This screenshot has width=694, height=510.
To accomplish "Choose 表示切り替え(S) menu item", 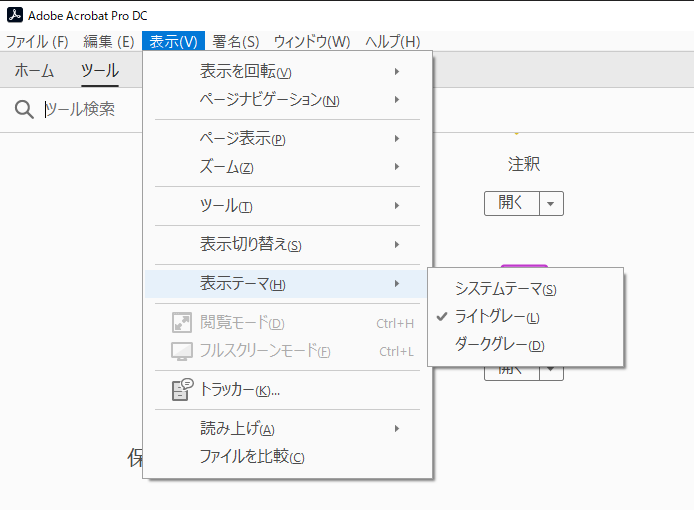I will pyautogui.click(x=287, y=244).
